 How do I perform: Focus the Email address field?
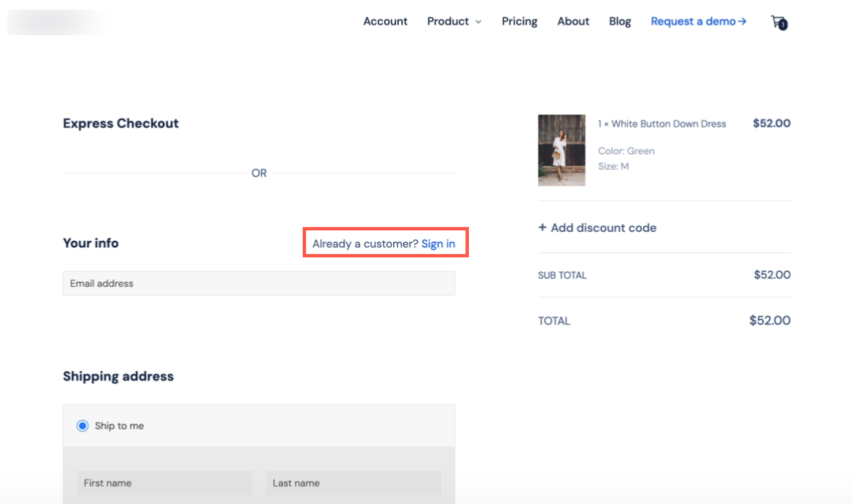coord(259,284)
